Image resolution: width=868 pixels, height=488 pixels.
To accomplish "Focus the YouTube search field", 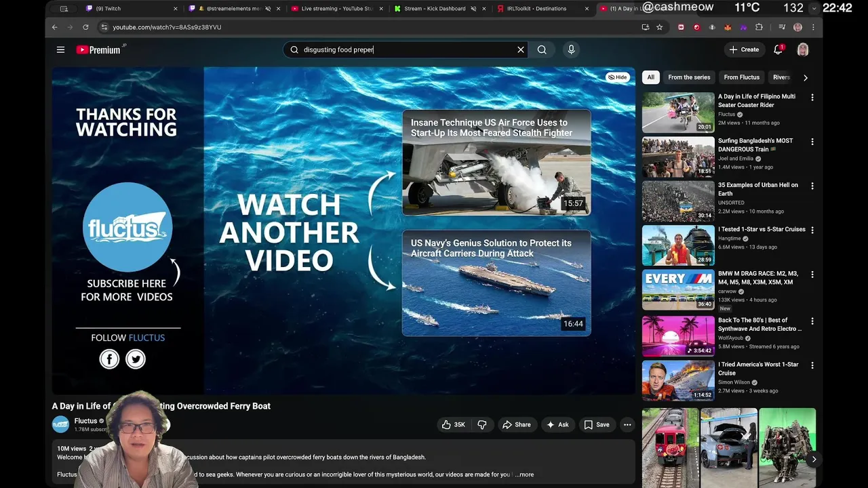I will pos(404,49).
